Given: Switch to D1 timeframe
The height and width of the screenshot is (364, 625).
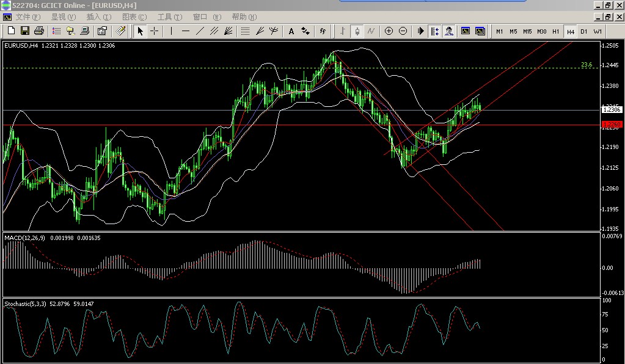Looking at the screenshot, I should coord(584,32).
